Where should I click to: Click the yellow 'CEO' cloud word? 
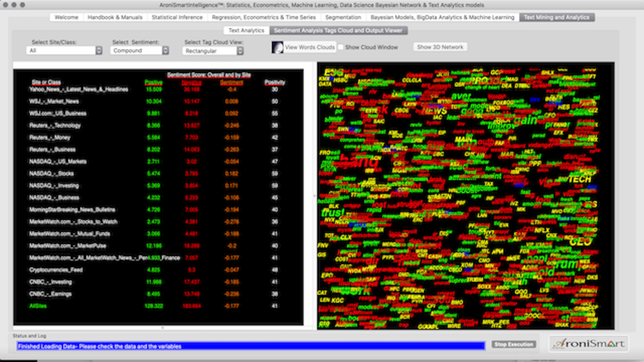tap(580, 242)
